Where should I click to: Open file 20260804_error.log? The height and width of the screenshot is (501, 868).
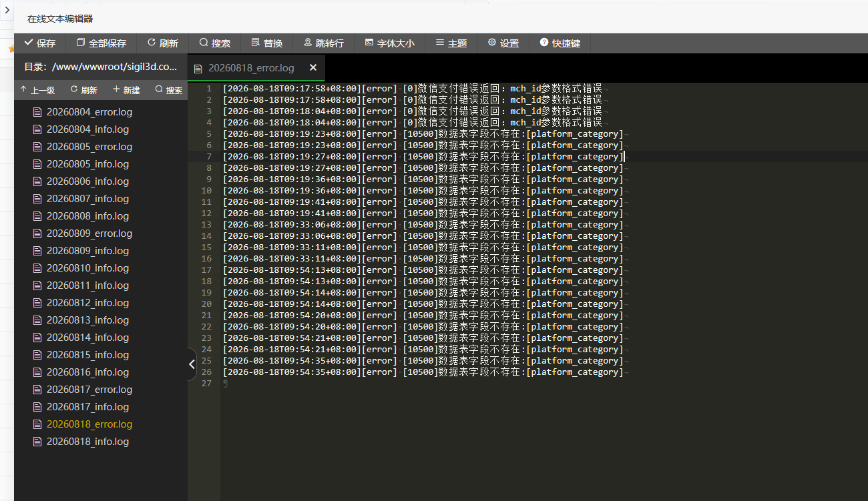pyautogui.click(x=89, y=112)
